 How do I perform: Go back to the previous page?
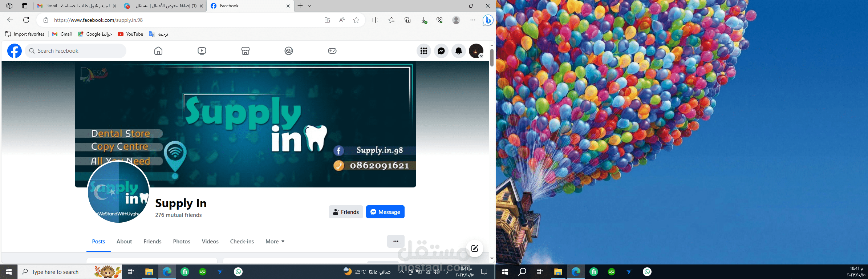(x=10, y=20)
